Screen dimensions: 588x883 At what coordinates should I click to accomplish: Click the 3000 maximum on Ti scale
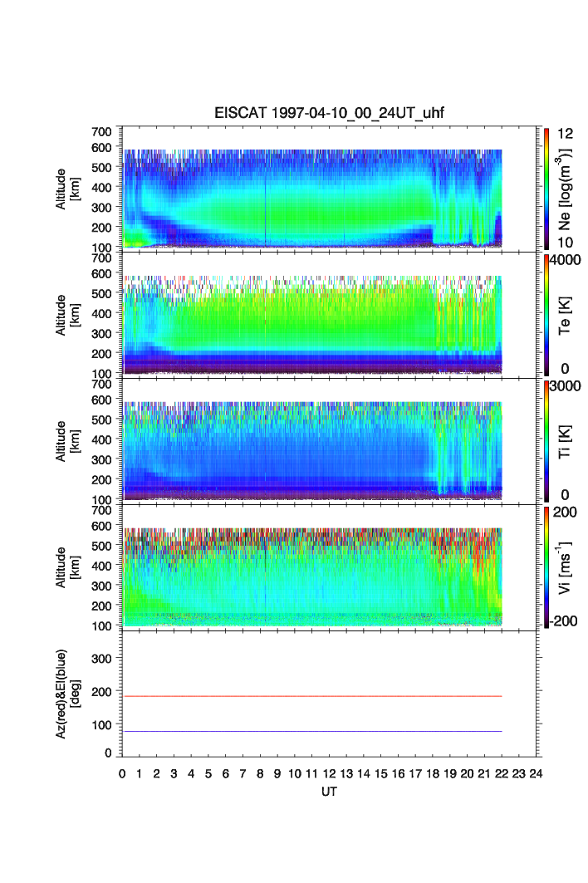(566, 385)
